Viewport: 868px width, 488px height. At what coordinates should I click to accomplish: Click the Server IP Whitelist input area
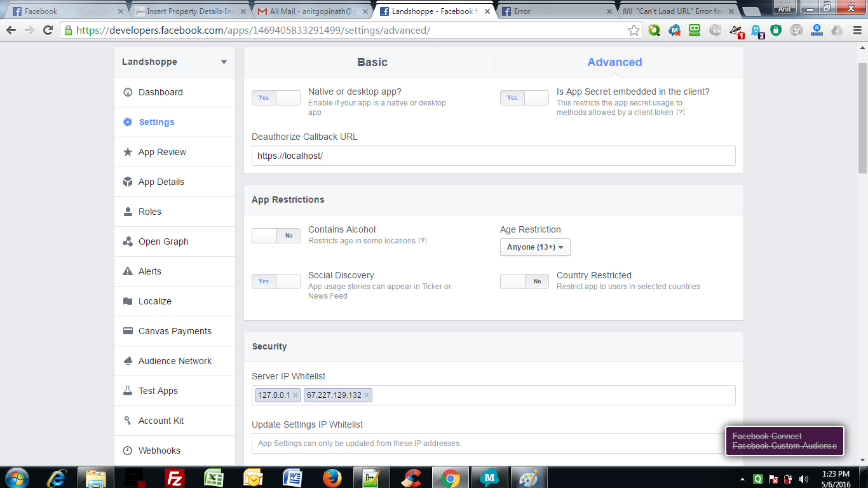494,395
